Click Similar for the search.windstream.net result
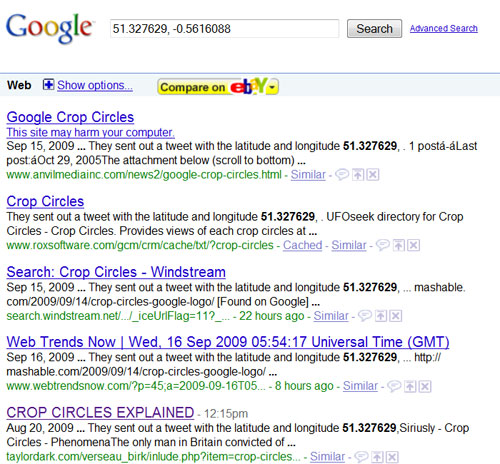Screen dimensions: 500x464 click(x=331, y=316)
